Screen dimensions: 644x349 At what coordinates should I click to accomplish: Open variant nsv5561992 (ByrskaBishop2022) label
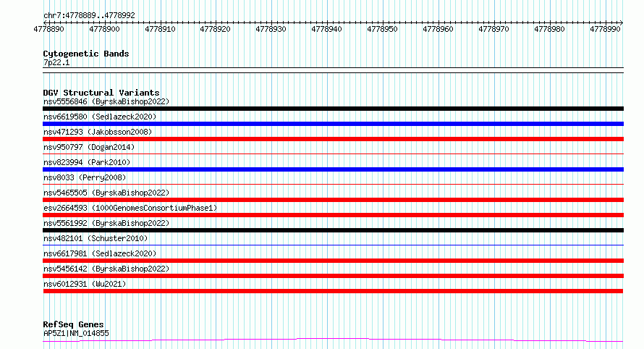pos(106,223)
